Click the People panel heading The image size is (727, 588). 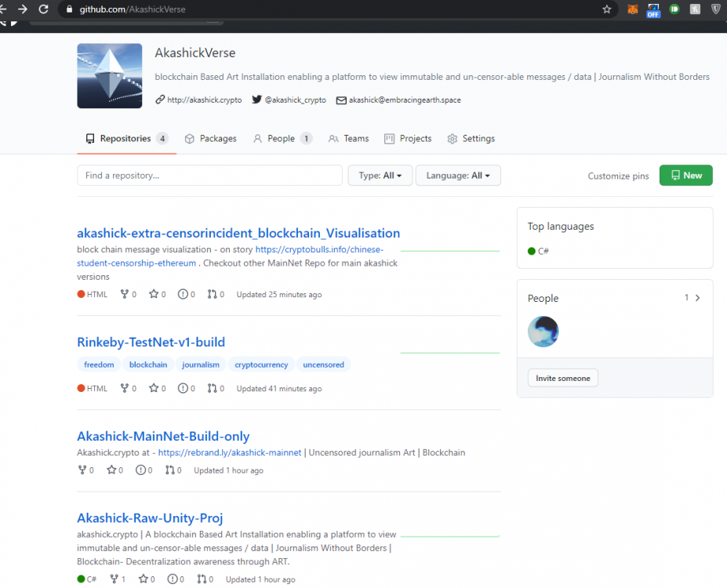click(x=543, y=299)
